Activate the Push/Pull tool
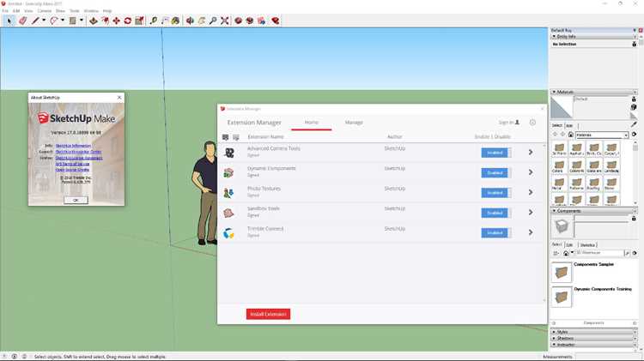This screenshot has width=644, height=361. [94, 21]
